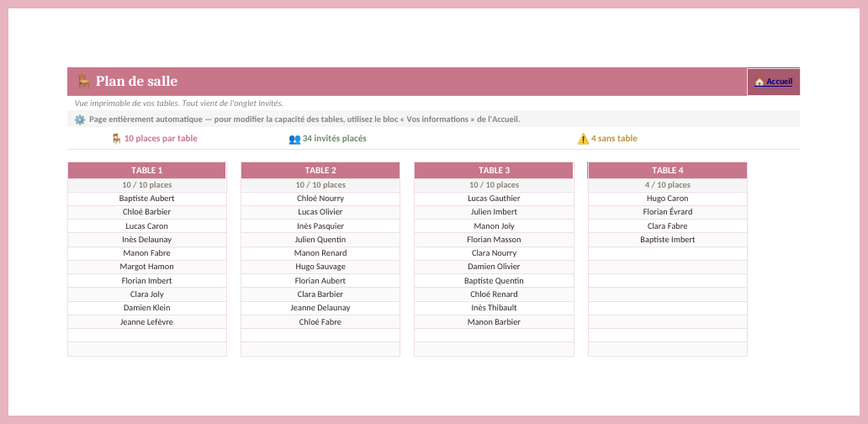
Task: Select the Julien Imbert cell
Action: point(494,212)
